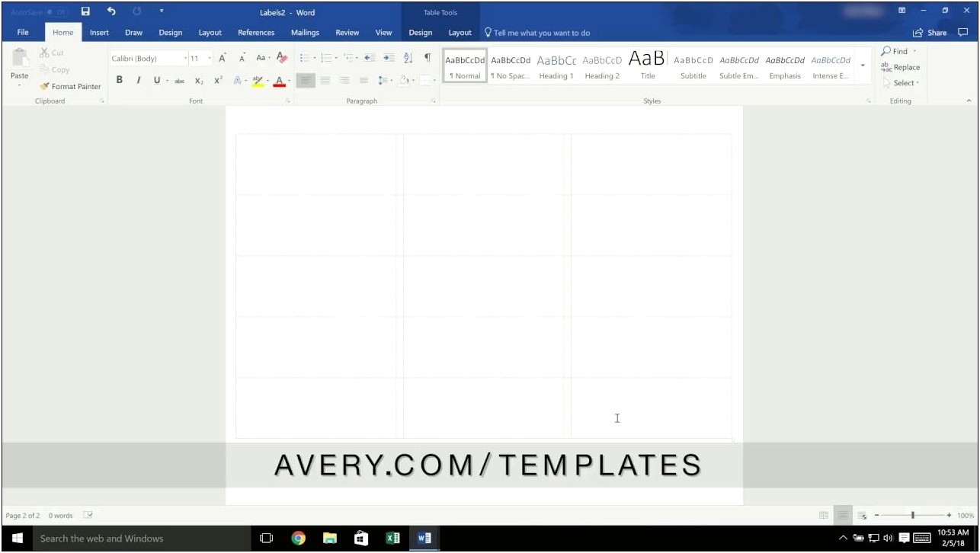980x553 pixels.
Task: Justify paragraph text
Action: (x=363, y=80)
